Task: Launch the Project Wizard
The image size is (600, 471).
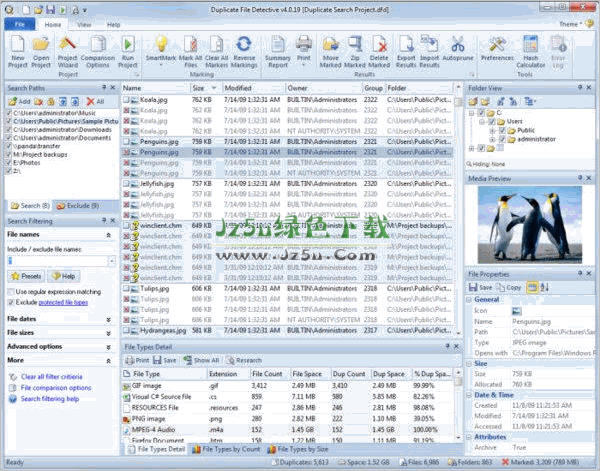Action: (x=68, y=52)
